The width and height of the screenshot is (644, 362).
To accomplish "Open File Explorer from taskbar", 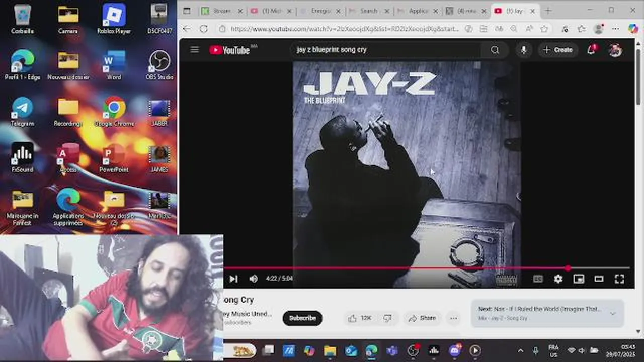I will tap(330, 350).
